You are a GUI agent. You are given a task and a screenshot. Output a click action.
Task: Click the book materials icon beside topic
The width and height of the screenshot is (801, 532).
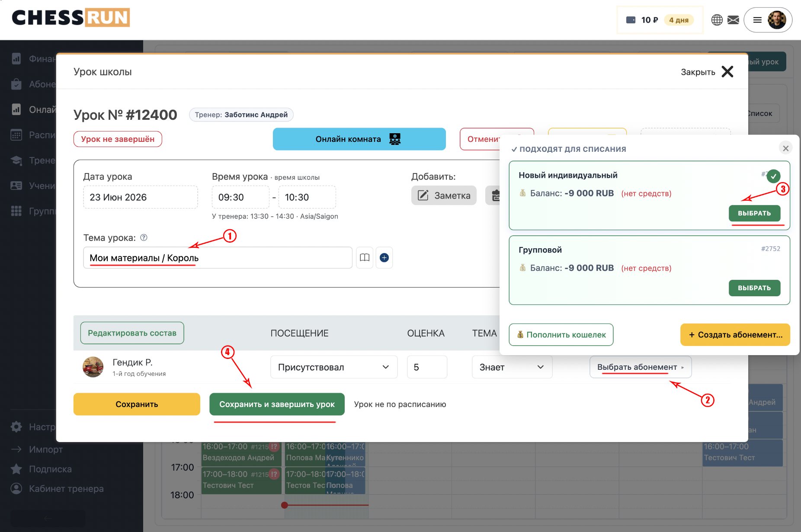[365, 258]
